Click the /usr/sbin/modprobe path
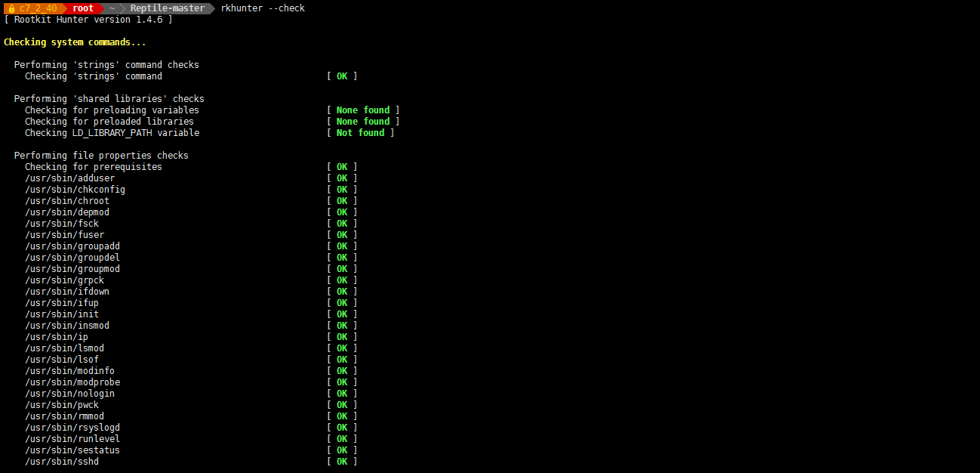 tap(72, 382)
